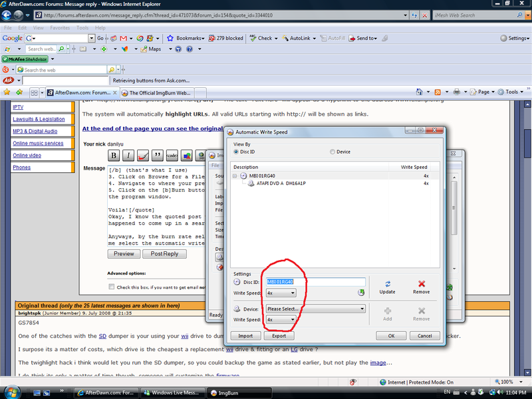Screen dimensions: 532x399
Task: Open the address bar URL history dropdown
Action: click(x=406, y=15)
